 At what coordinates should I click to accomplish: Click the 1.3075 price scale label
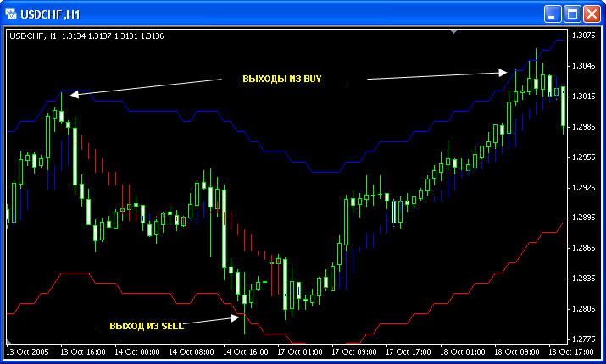pyautogui.click(x=583, y=36)
